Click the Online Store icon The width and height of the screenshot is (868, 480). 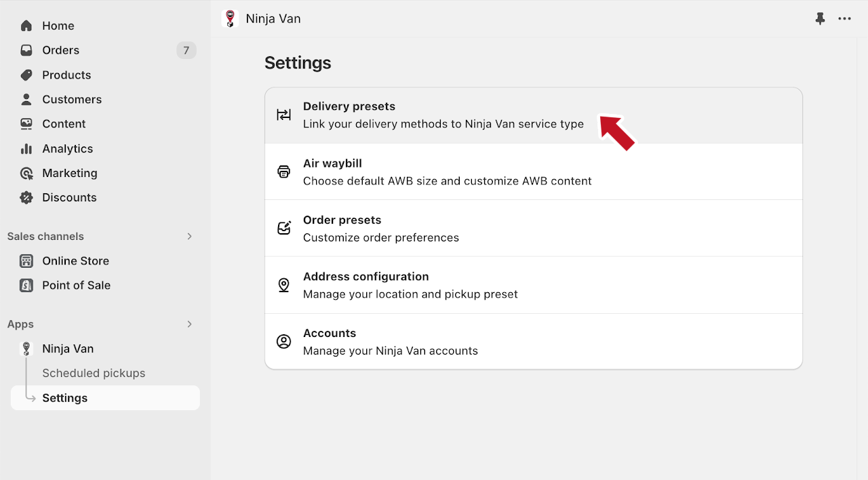26,261
